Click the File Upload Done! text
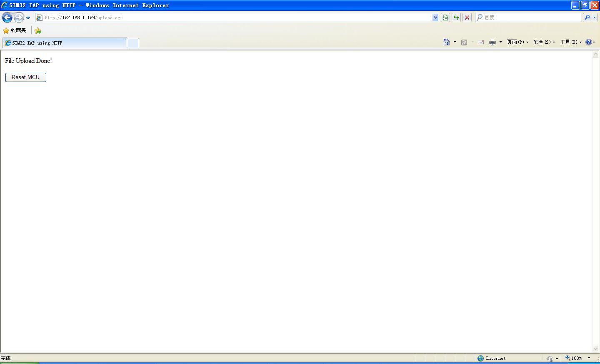The image size is (600, 364). point(28,61)
